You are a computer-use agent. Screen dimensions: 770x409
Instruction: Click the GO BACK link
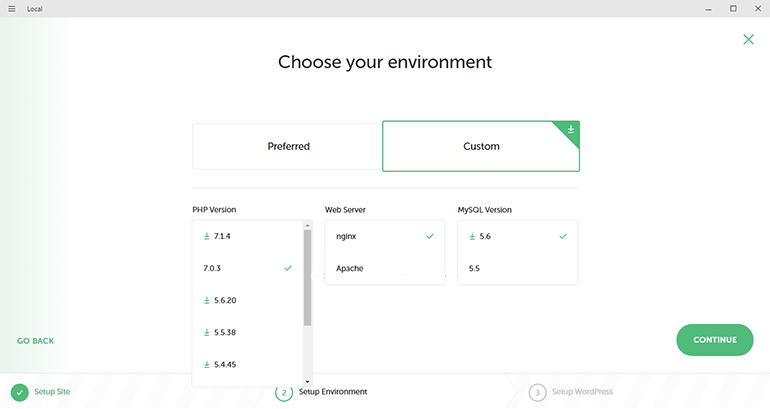coord(35,341)
